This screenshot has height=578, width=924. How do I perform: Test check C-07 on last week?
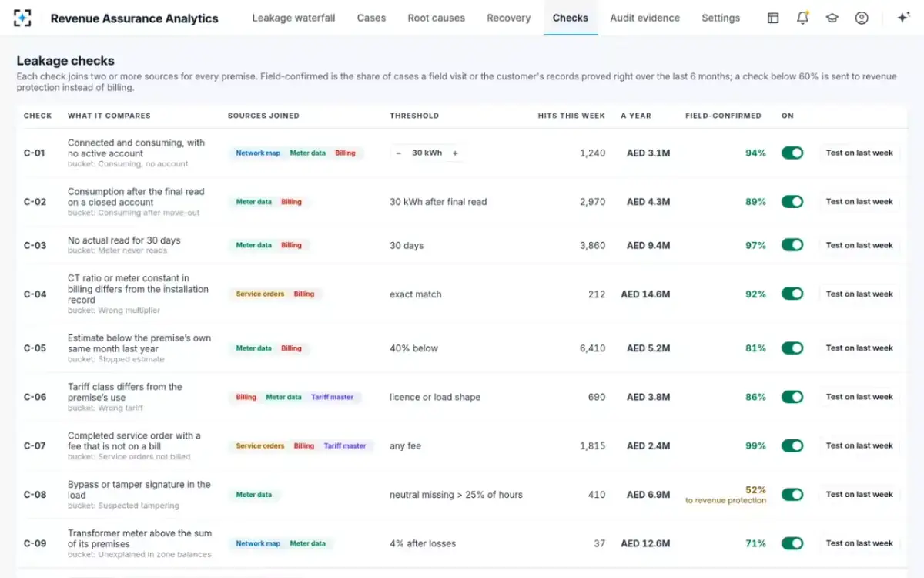[859, 445]
